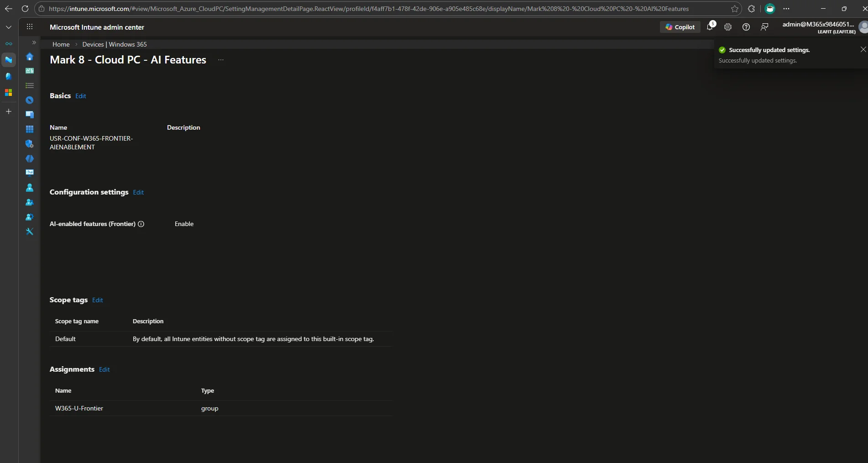
Task: Open the Apps section in the sidebar
Action: click(x=29, y=129)
